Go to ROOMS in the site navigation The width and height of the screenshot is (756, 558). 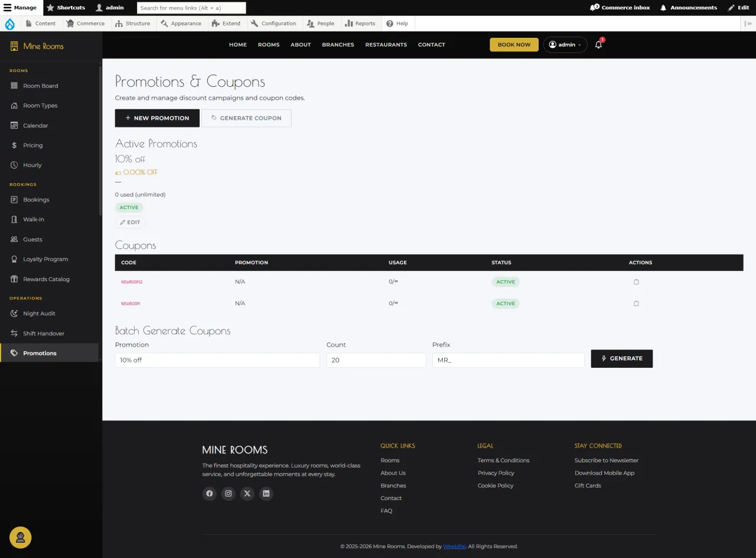269,45
